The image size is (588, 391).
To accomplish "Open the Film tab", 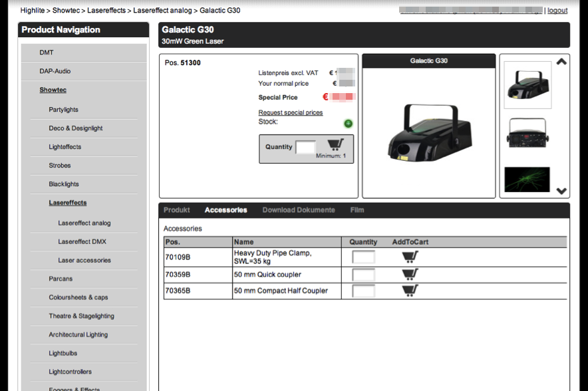I will [x=357, y=210].
